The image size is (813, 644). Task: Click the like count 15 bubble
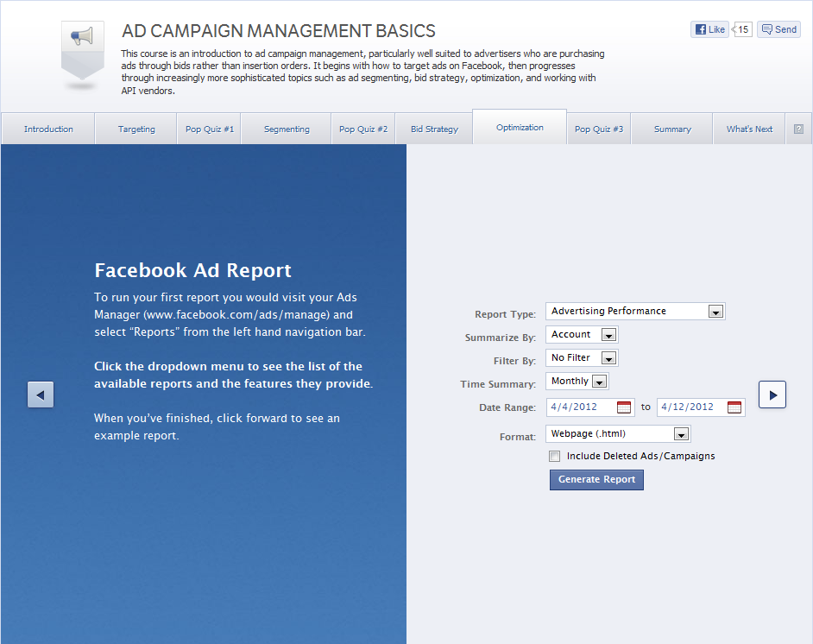[742, 29]
